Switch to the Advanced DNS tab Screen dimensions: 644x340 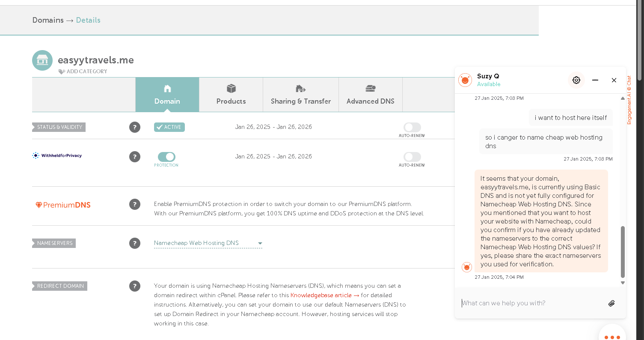(x=370, y=95)
